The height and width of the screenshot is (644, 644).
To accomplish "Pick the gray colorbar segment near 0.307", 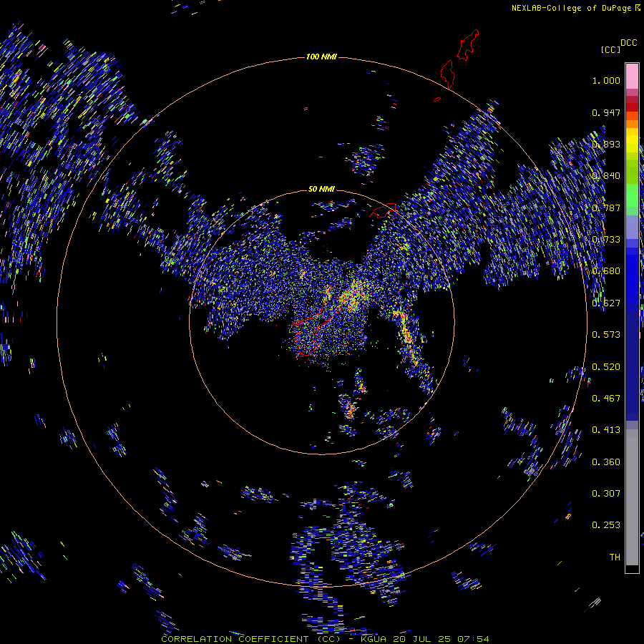I will pos(632,494).
